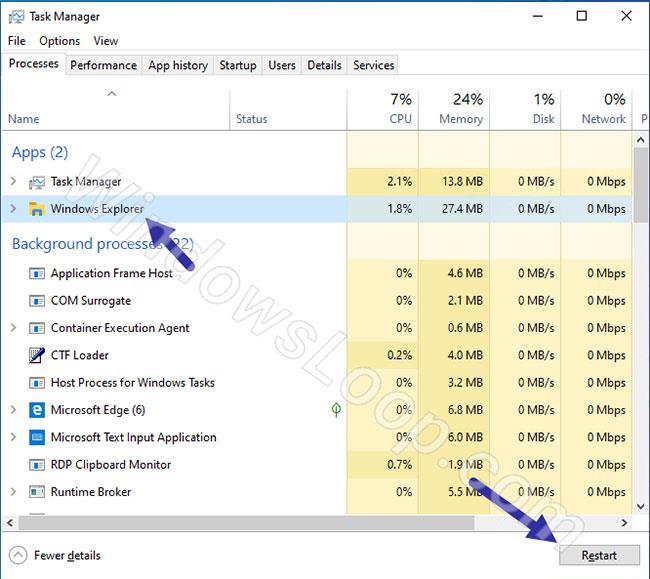Image resolution: width=650 pixels, height=579 pixels.
Task: Sort by the Status column
Action: pyautogui.click(x=288, y=110)
